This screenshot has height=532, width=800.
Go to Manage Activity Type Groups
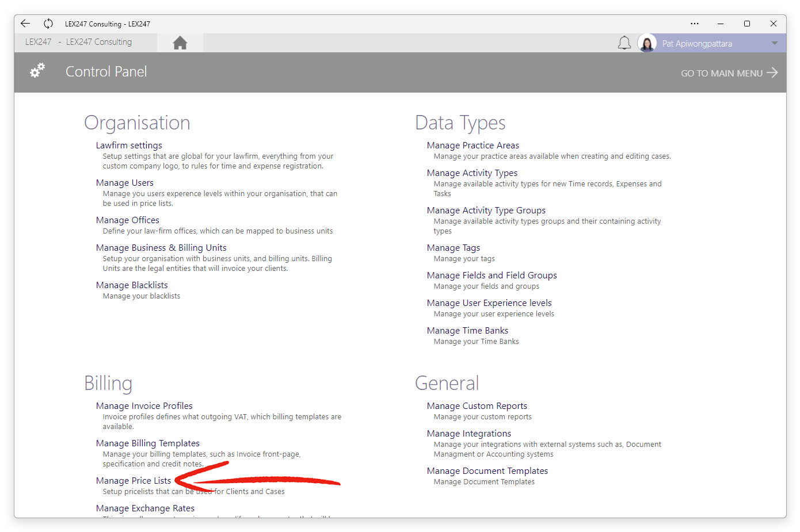pyautogui.click(x=486, y=210)
